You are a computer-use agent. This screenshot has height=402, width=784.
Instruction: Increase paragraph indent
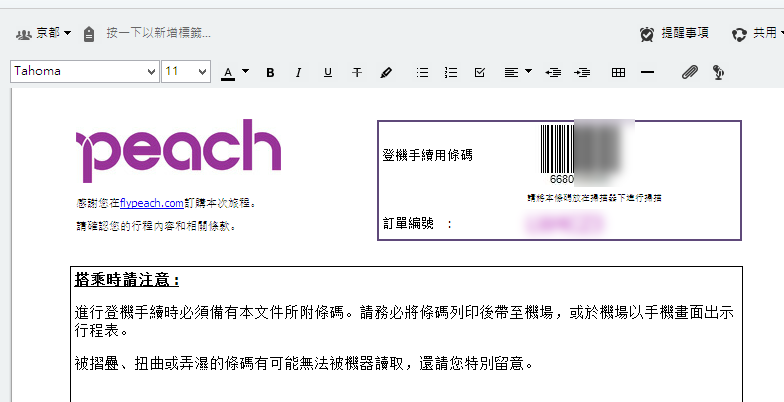tap(582, 73)
